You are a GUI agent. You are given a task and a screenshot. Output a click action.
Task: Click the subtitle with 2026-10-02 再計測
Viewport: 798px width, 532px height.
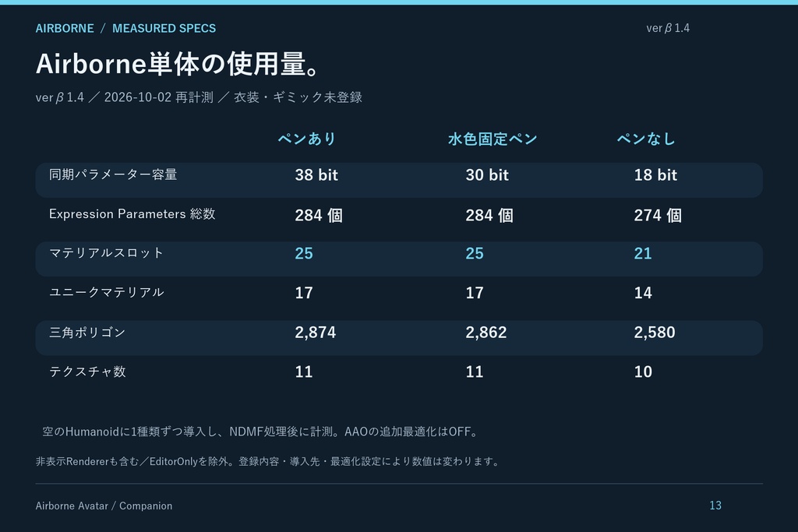point(199,97)
